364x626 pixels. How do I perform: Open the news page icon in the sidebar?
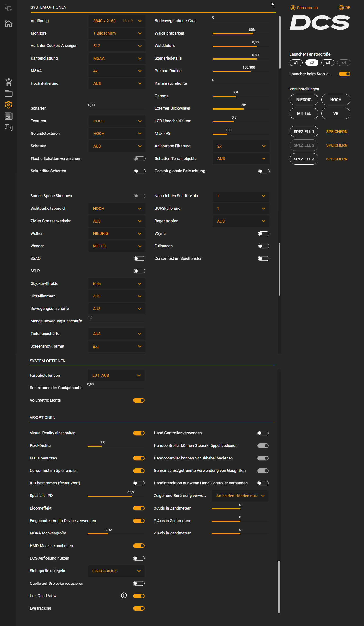pyautogui.click(x=9, y=116)
